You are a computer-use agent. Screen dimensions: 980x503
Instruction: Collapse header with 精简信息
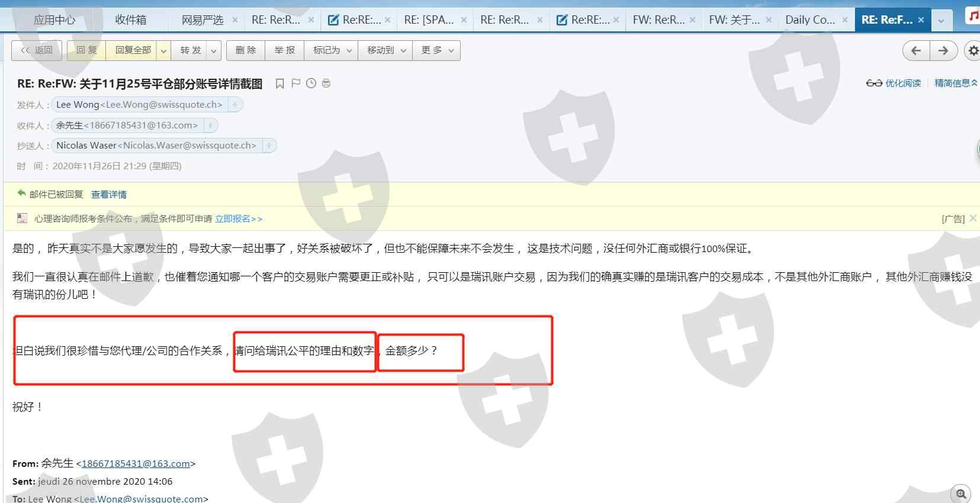coord(956,83)
